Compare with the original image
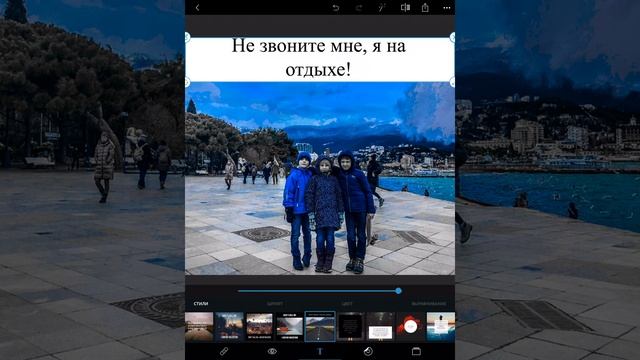The image size is (640, 360). (x=405, y=7)
